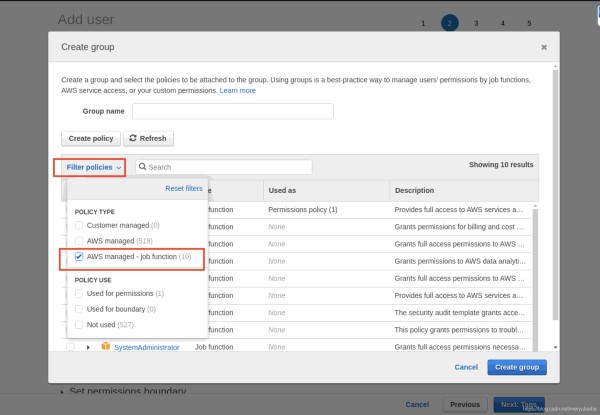Click step 1 of Add user wizard
This screenshot has width=600, height=415.
click(423, 23)
